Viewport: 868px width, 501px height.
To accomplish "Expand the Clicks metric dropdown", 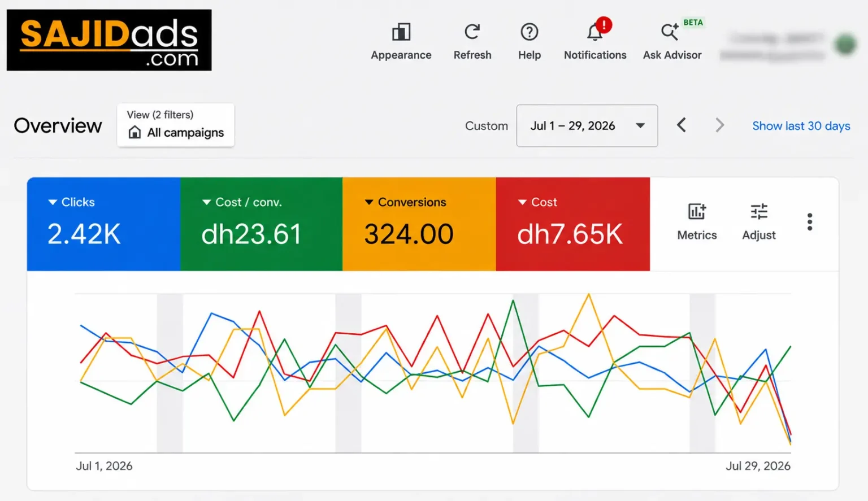I will pos(53,202).
